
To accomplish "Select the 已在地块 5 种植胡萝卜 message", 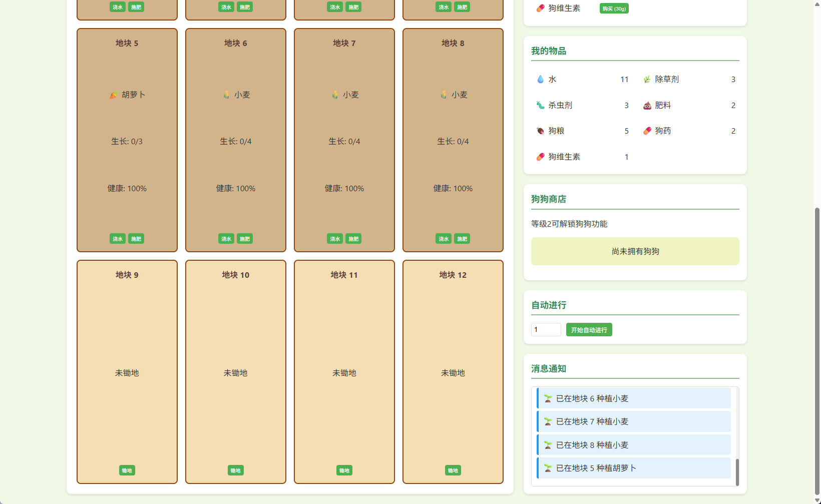I will point(634,468).
